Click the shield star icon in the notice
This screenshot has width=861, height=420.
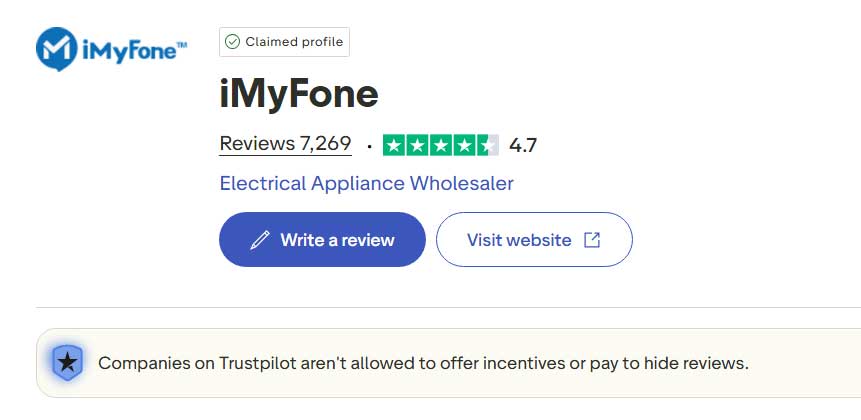pos(67,362)
